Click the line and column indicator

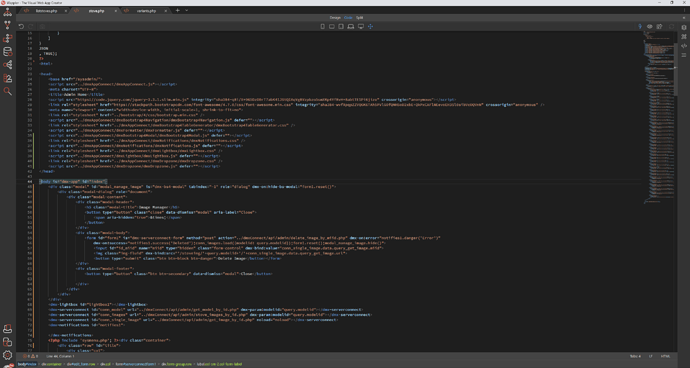tap(60, 356)
